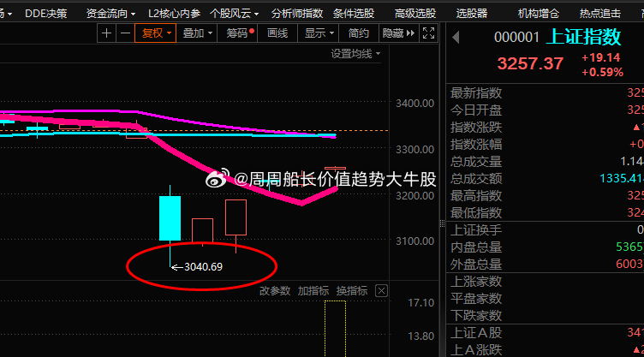
Task: Click 3100.00 axis label
Action: 414,241
